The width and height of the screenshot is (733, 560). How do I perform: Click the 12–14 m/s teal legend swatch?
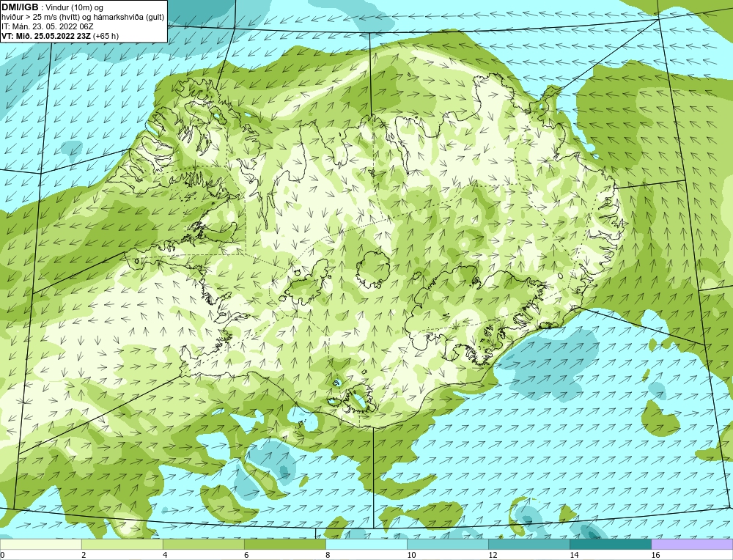[528, 544]
